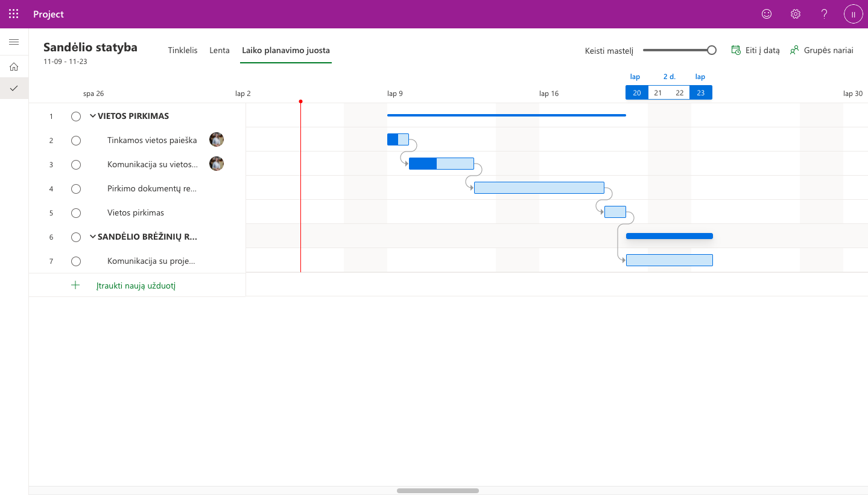Viewport: 868px width, 495px height.
Task: Click the Keisti mastelį zoom slider handle
Action: [712, 50]
